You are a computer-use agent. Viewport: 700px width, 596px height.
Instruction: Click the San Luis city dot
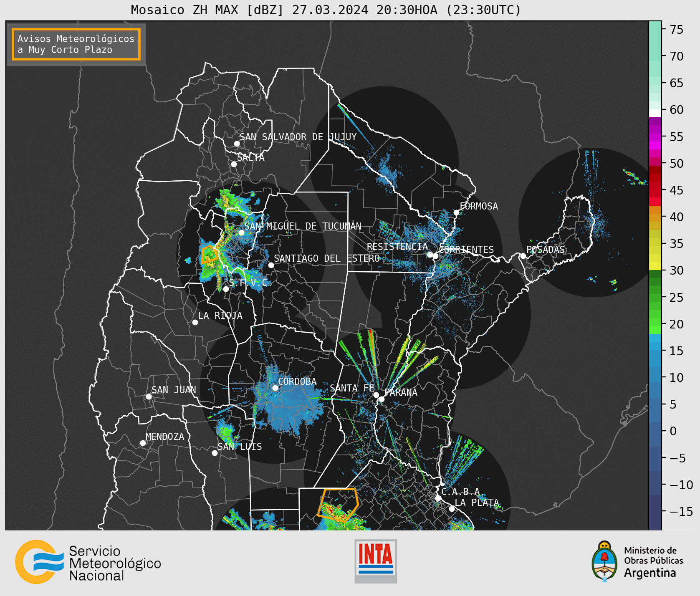click(215, 453)
